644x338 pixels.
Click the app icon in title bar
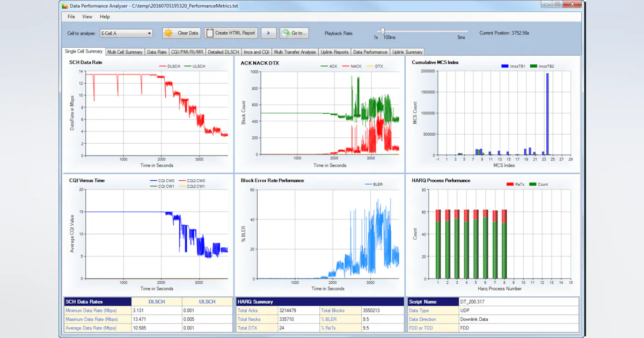click(x=65, y=5)
